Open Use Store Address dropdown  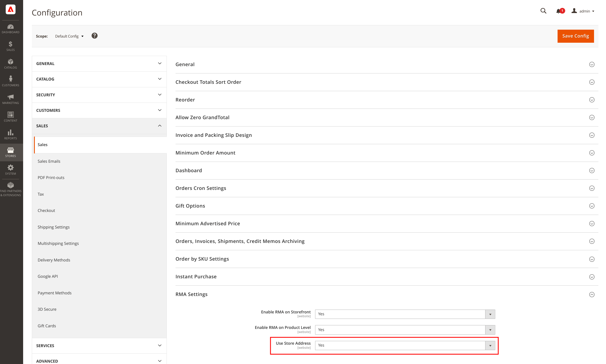tap(405, 346)
